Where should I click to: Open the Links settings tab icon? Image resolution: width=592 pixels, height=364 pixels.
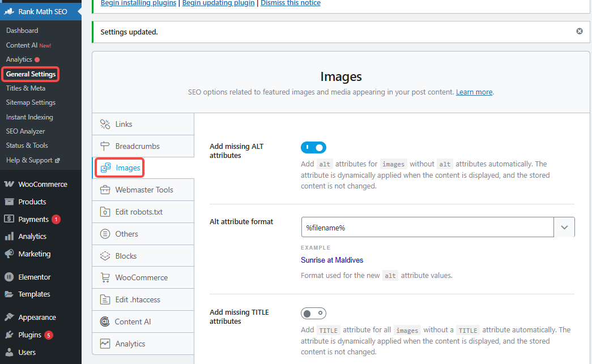point(105,124)
